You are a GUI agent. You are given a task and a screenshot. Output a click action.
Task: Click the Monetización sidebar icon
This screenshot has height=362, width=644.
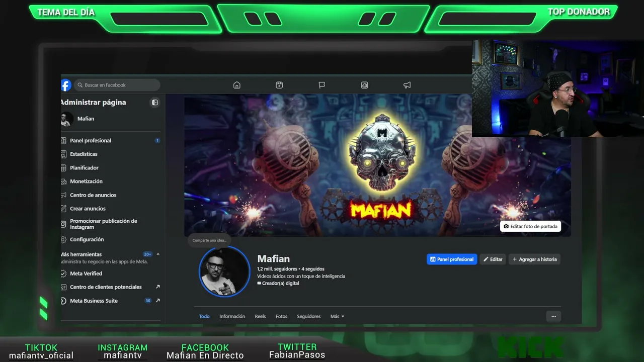(x=63, y=181)
